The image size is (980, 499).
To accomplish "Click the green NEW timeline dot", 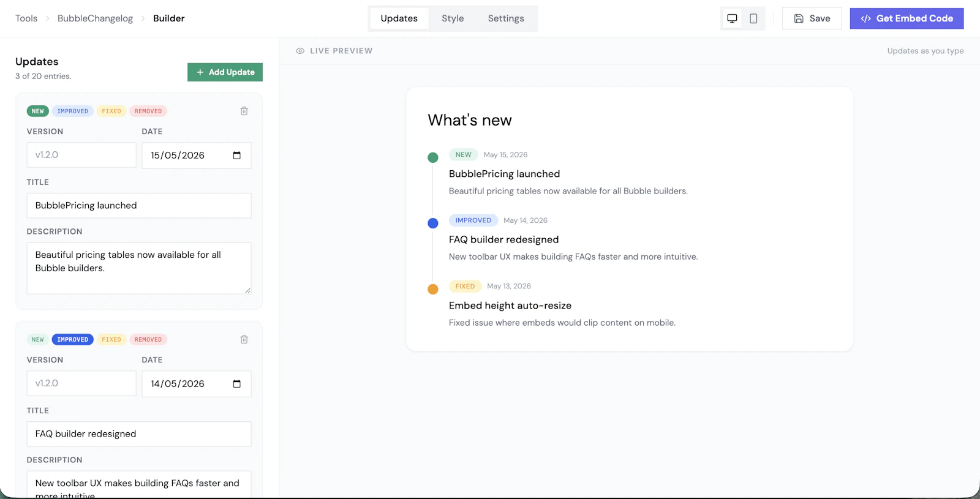I will click(x=433, y=157).
